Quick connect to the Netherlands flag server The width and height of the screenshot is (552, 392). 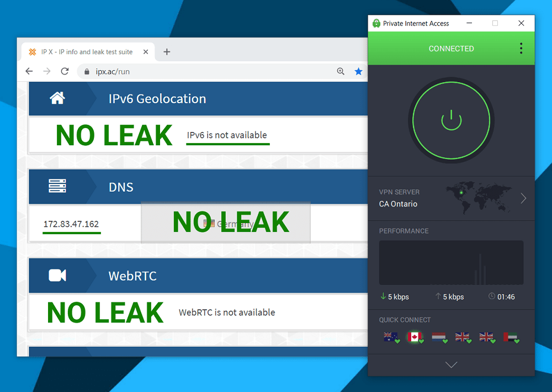(x=439, y=337)
